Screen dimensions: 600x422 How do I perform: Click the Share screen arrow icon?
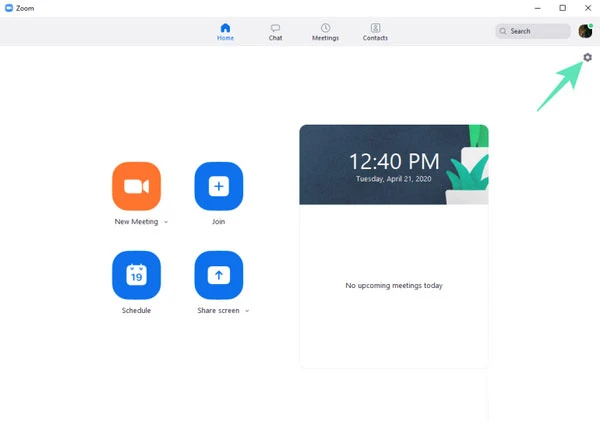[x=218, y=275]
